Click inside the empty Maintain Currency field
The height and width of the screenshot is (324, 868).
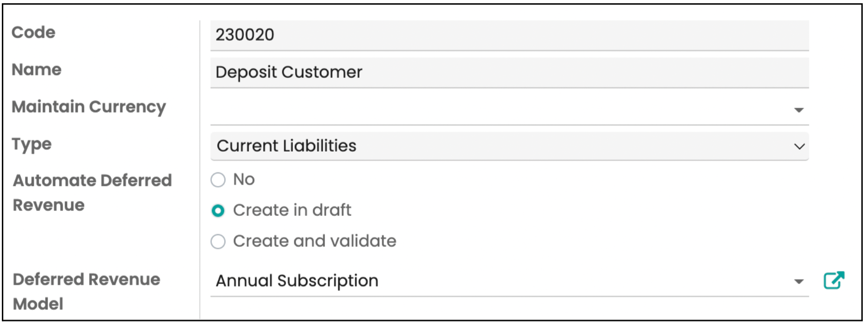click(x=500, y=110)
